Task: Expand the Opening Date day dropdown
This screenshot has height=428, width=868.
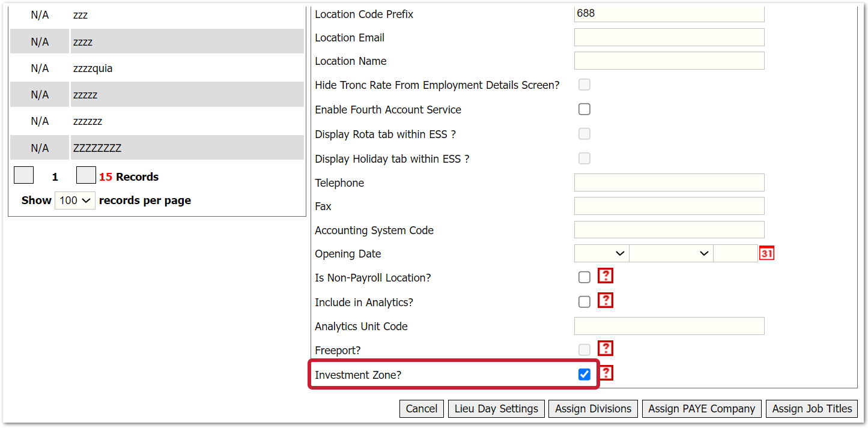Action: coord(601,254)
